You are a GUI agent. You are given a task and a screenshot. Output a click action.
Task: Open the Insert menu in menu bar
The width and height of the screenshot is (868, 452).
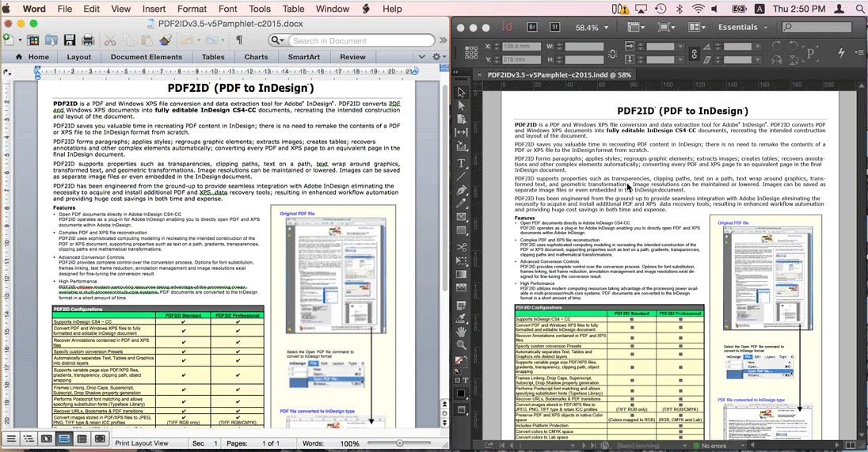[x=154, y=9]
